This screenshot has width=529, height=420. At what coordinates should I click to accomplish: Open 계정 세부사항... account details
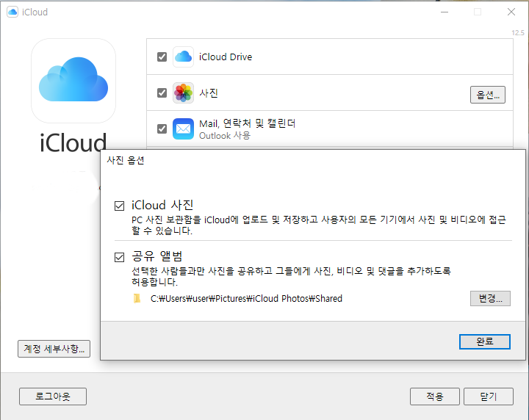click(54, 349)
